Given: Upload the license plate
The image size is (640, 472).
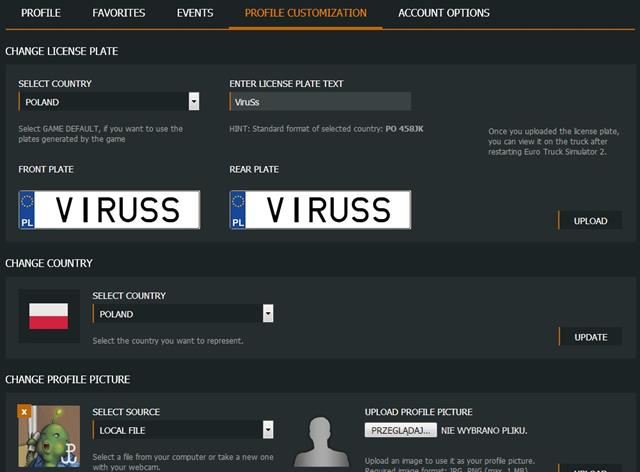Looking at the screenshot, I should 590,220.
